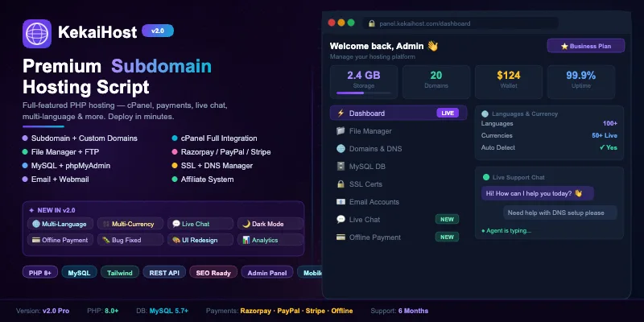Click the REST API tag pill
Image resolution: width=644 pixels, height=322 pixels.
tap(164, 273)
